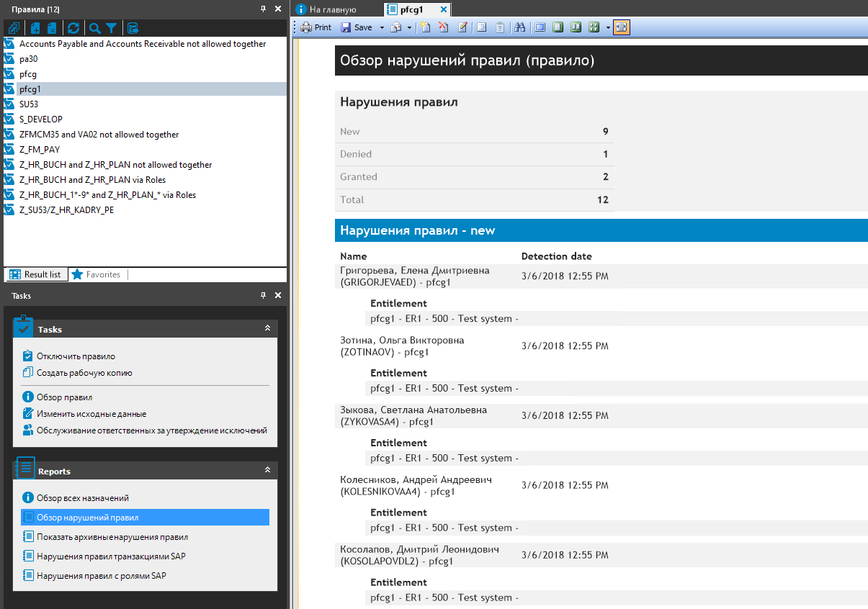Click the send by mail icon

[x=396, y=27]
